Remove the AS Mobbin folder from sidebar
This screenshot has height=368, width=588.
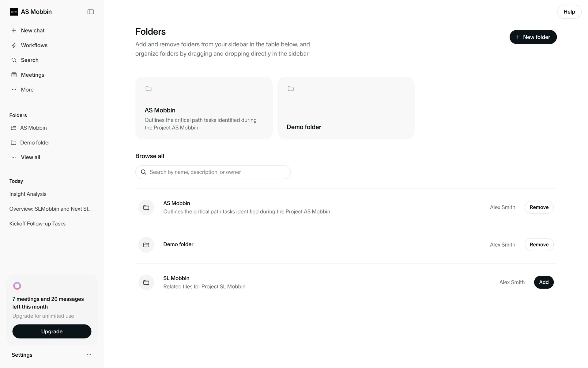coord(539,207)
